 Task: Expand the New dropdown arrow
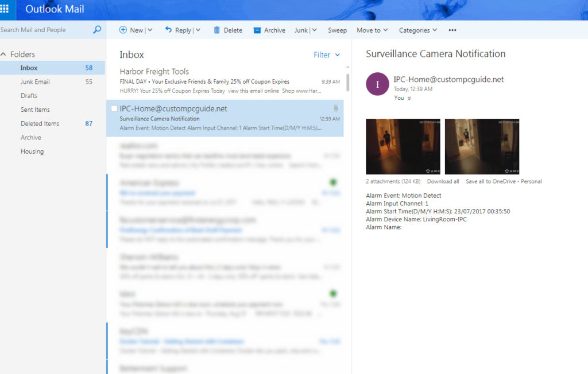pyautogui.click(x=150, y=30)
